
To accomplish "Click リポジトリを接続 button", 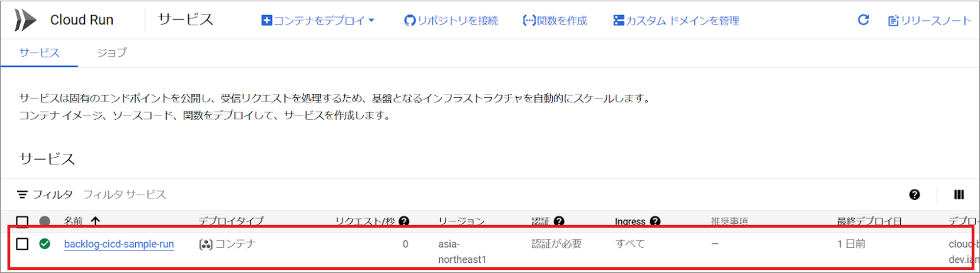I will (451, 20).
